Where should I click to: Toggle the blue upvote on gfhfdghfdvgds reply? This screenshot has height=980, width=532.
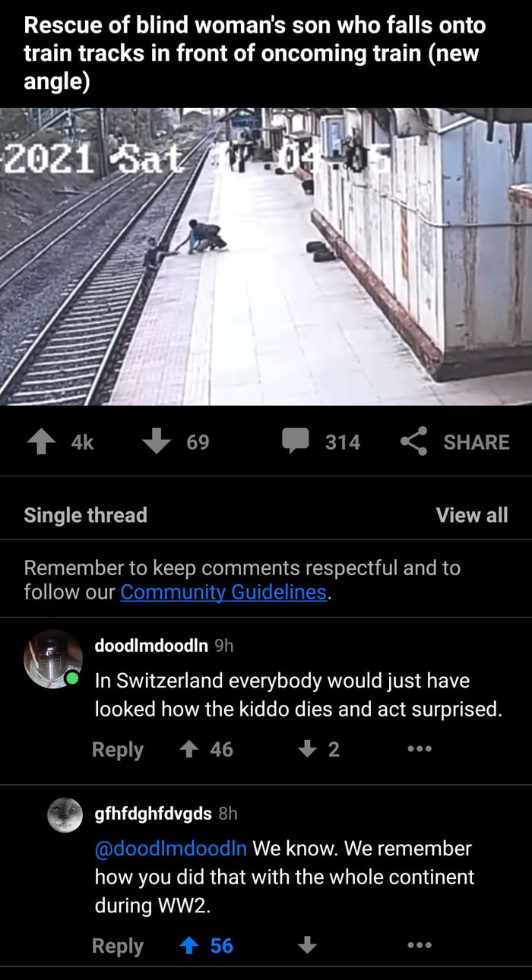(x=188, y=945)
